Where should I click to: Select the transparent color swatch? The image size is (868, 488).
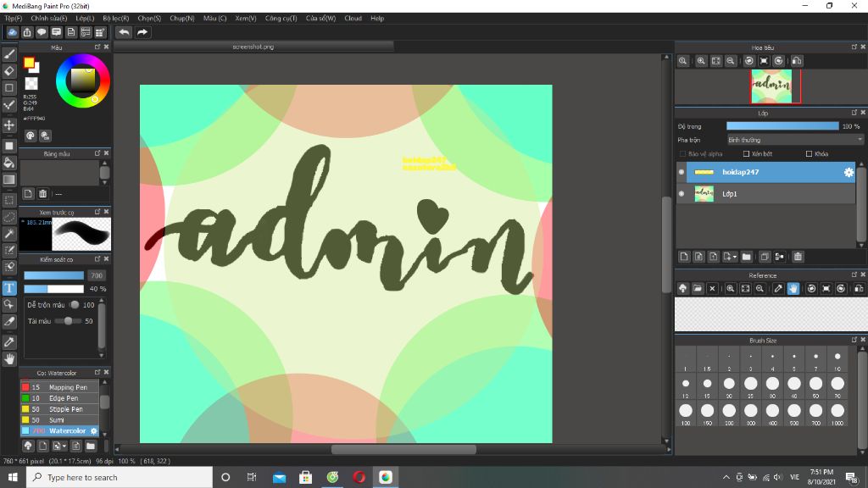pos(31,84)
